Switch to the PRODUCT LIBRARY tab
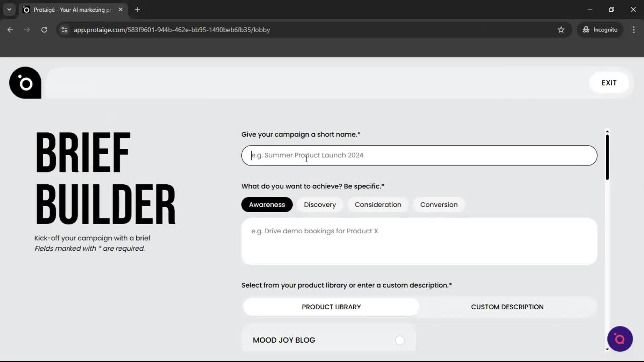The height and width of the screenshot is (362, 644). click(x=331, y=307)
